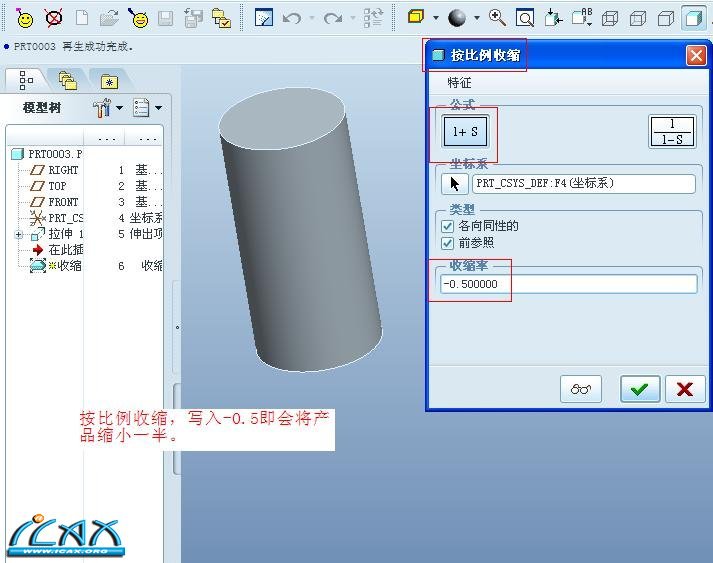Open the 特征 menu in the dialog

(459, 83)
